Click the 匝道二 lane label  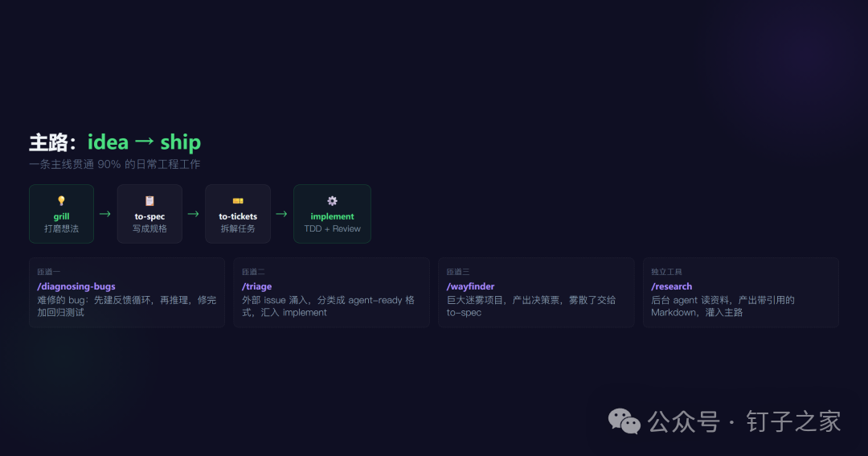253,272
